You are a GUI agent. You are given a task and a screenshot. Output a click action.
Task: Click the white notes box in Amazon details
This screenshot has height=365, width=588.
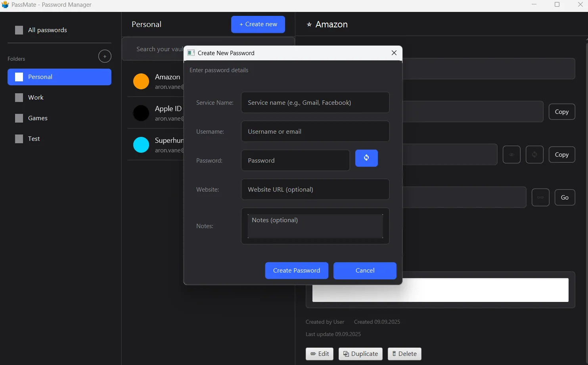[x=440, y=290]
